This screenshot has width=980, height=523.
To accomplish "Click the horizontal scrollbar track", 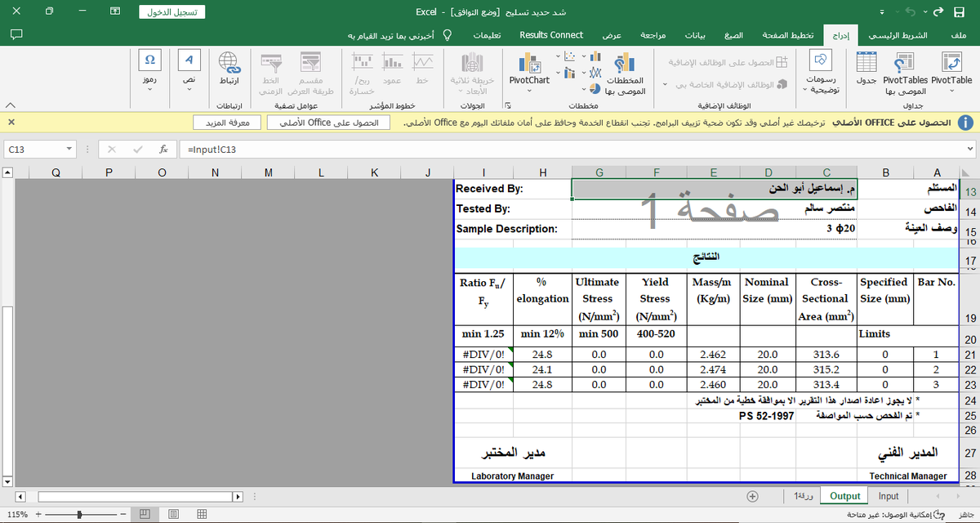I will [x=135, y=496].
